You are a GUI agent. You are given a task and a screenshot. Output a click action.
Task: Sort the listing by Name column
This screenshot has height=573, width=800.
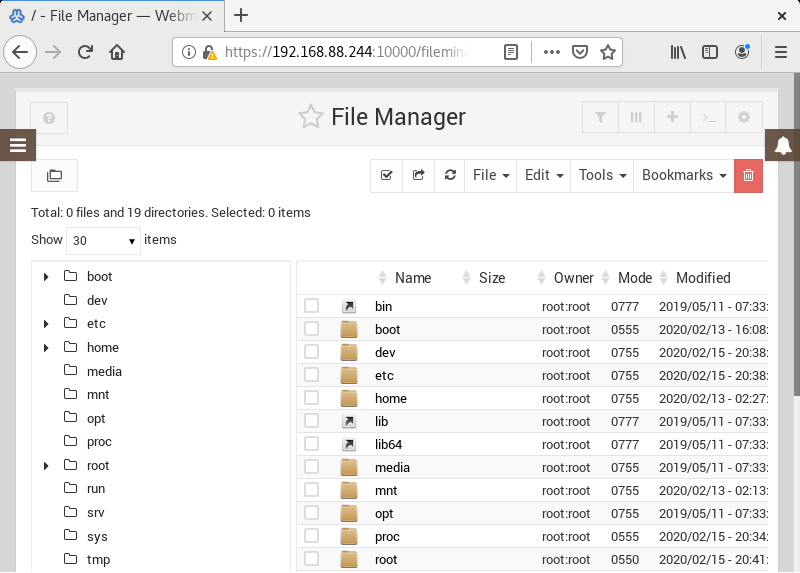(413, 278)
